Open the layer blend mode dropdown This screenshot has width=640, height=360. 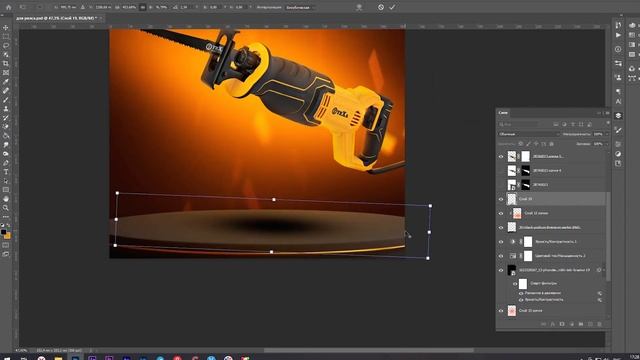(529, 134)
